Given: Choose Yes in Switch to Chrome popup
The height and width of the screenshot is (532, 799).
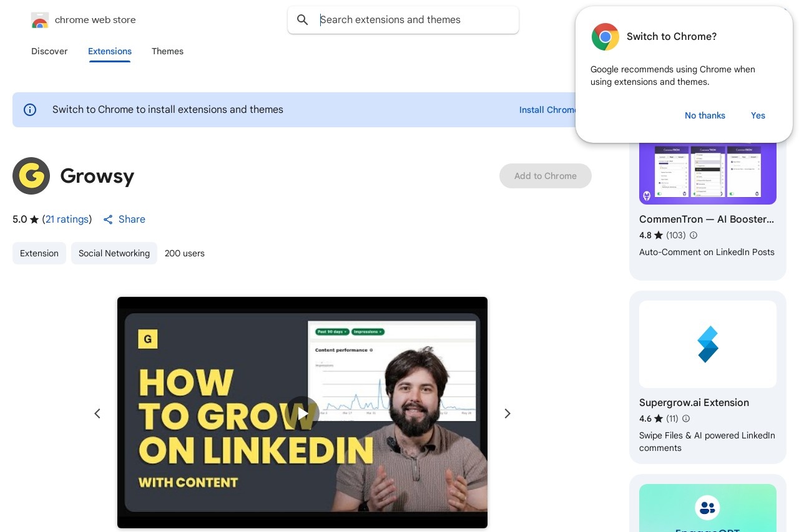Looking at the screenshot, I should 758,115.
